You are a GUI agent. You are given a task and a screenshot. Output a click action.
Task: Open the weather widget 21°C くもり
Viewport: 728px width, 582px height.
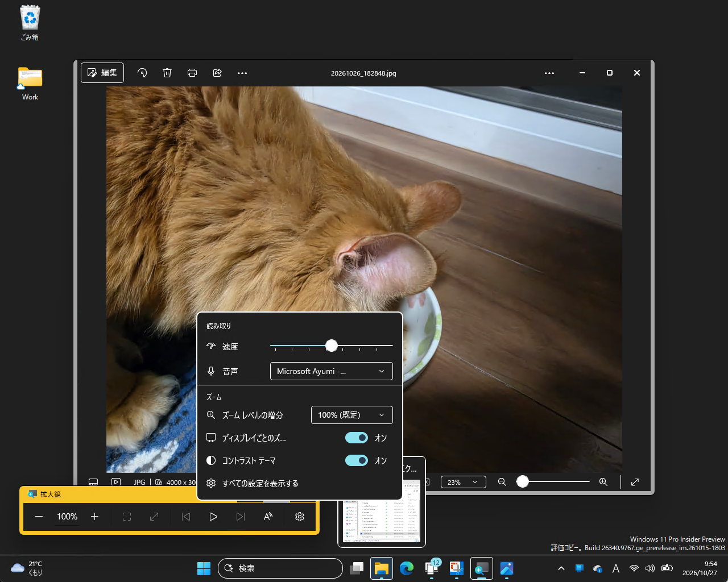(27, 568)
